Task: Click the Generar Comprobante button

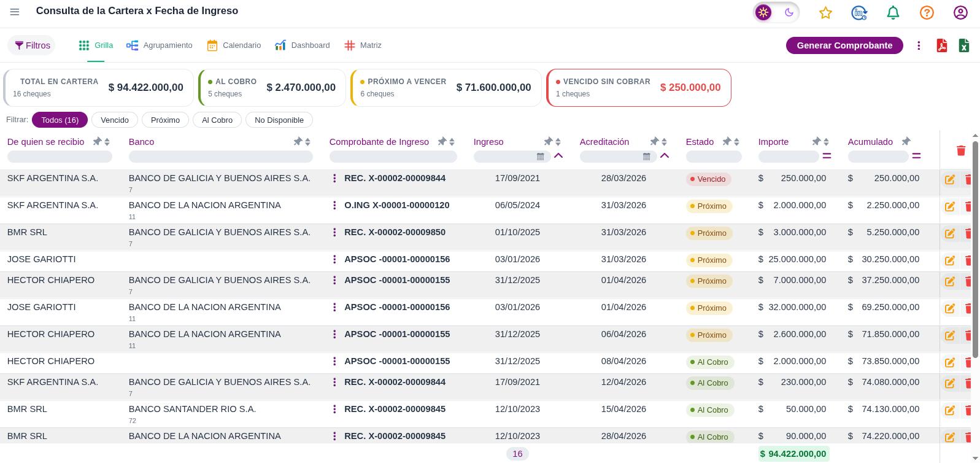Action: (x=844, y=45)
